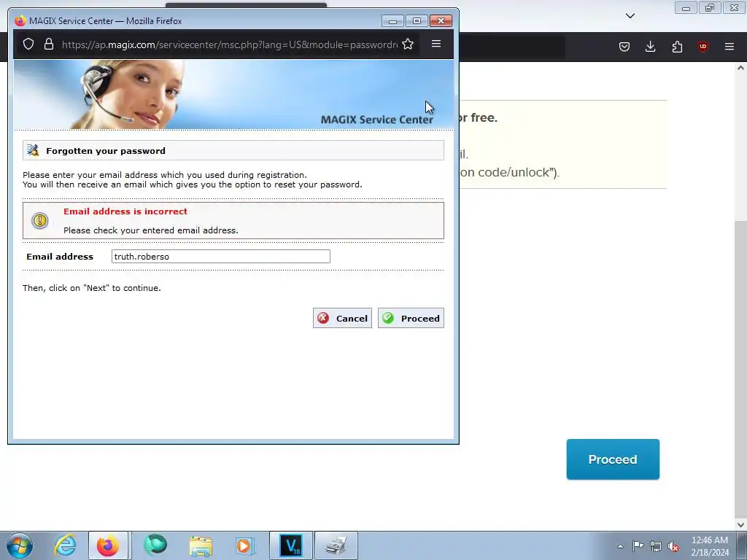Switch to Firefox in the taskbar
The height and width of the screenshot is (560, 747).
[108, 545]
